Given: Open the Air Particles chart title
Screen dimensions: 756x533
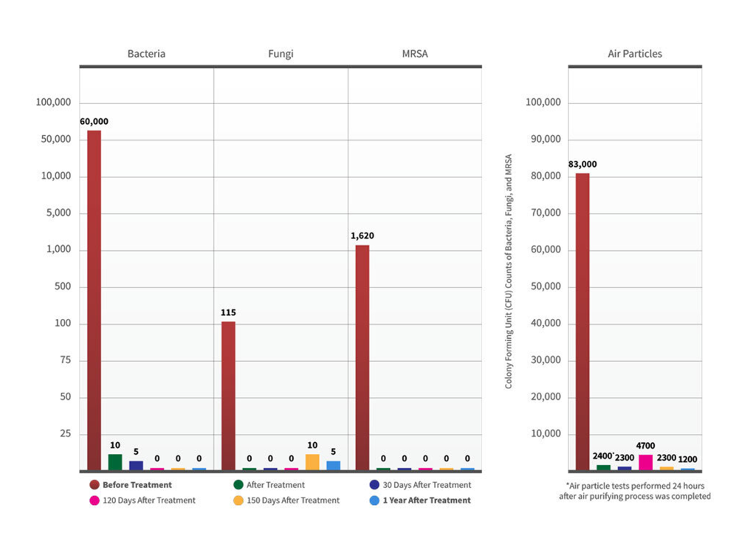Looking at the screenshot, I should click(x=635, y=54).
